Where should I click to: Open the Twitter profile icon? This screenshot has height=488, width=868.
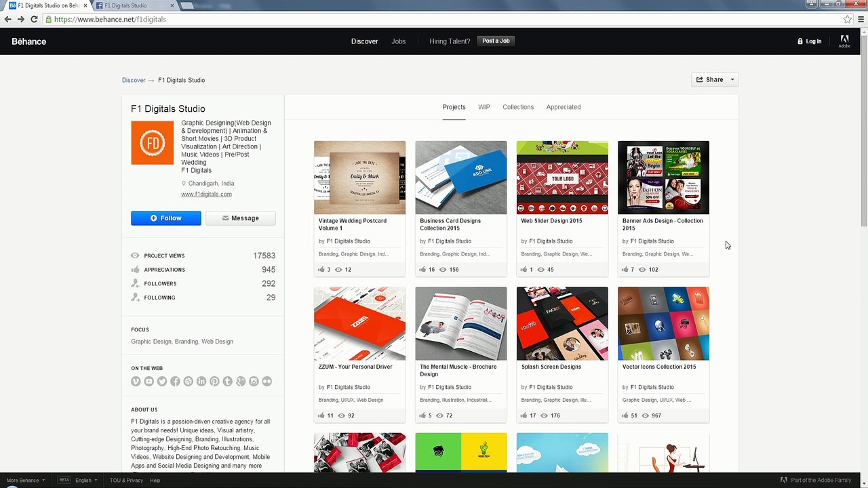pyautogui.click(x=162, y=382)
